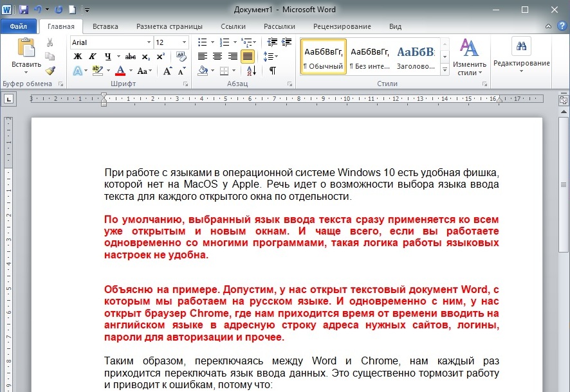The width and height of the screenshot is (570, 392).
Task: Create a new blank document
Action: pos(72,10)
